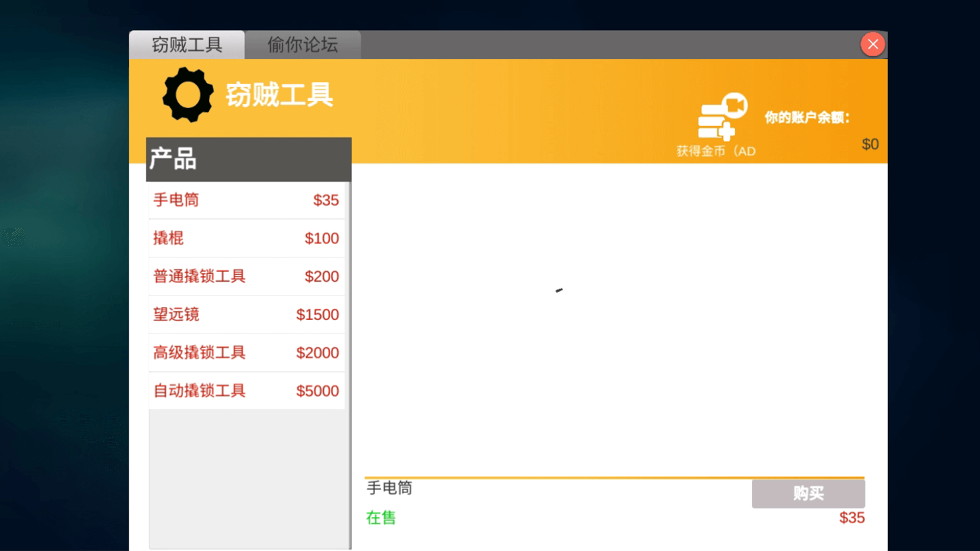The height and width of the screenshot is (551, 980).
Task: Click the gear icon beside 窃贼工具 title
Action: (x=187, y=95)
